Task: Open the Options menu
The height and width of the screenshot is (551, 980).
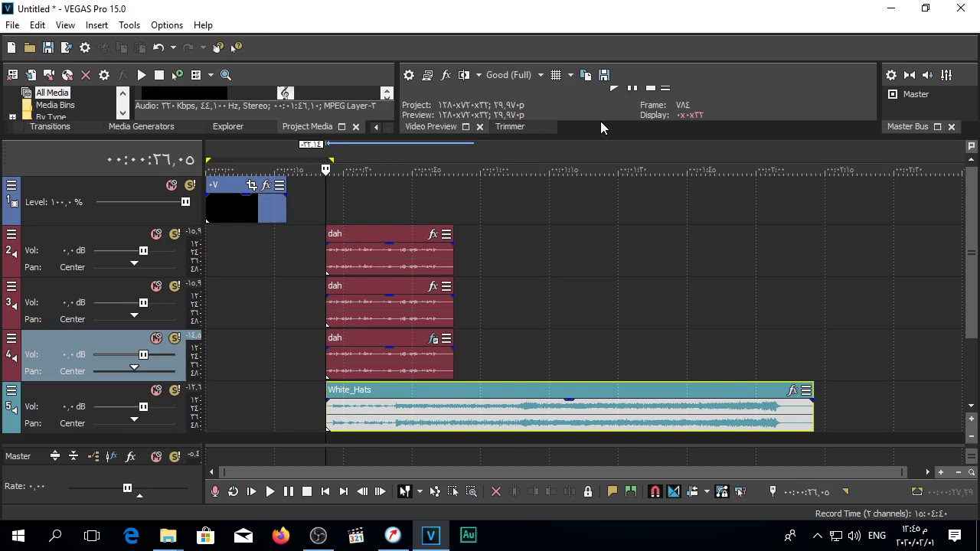Action: pos(167,25)
